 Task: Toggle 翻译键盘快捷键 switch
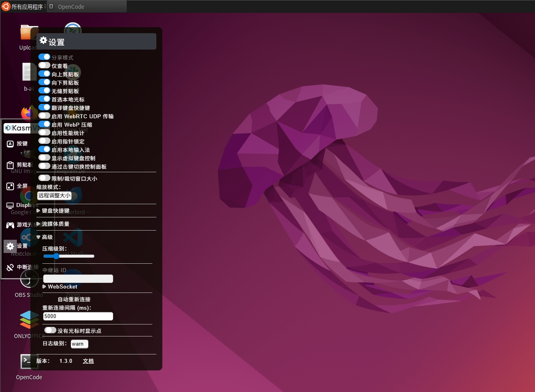44,107
